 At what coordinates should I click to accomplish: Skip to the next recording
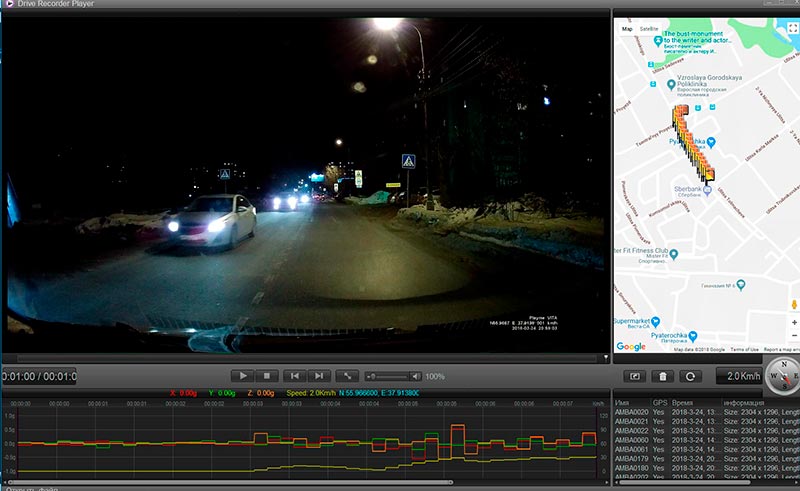pos(319,376)
